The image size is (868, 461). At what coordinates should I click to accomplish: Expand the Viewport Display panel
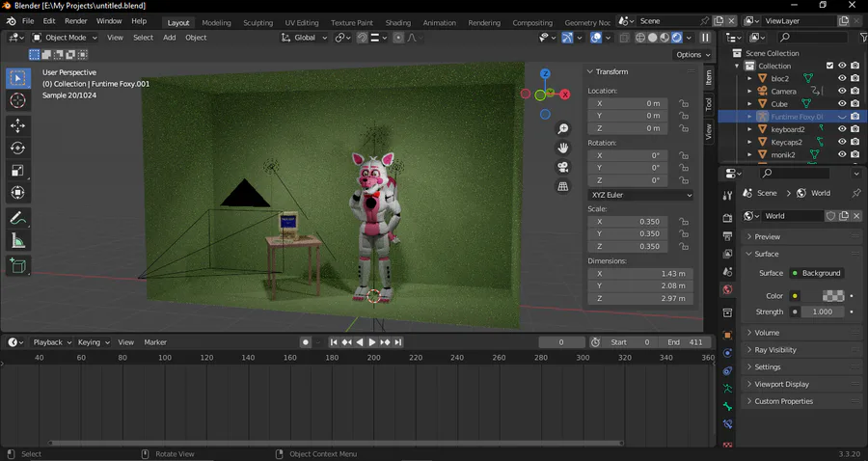point(802,384)
